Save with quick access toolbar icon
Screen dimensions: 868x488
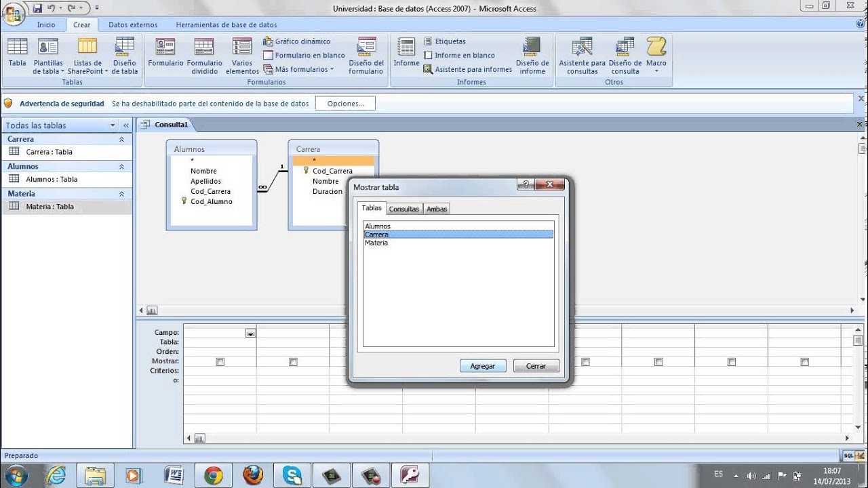[37, 8]
